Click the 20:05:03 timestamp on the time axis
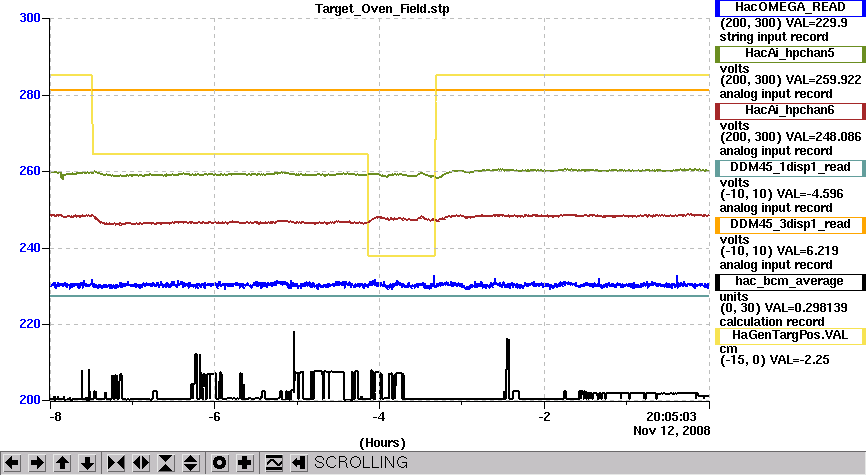This screenshot has height=475, width=866. [x=671, y=416]
